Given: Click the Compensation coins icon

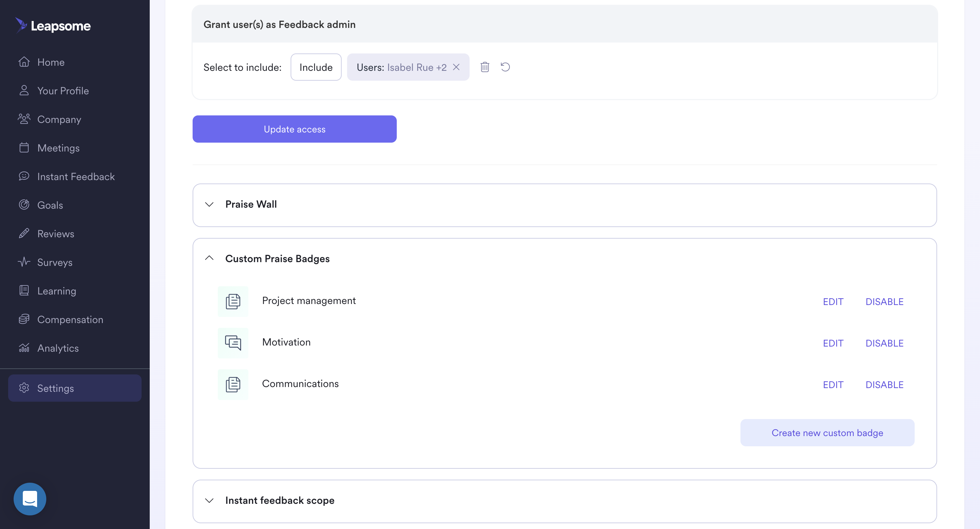Looking at the screenshot, I should pyautogui.click(x=24, y=319).
